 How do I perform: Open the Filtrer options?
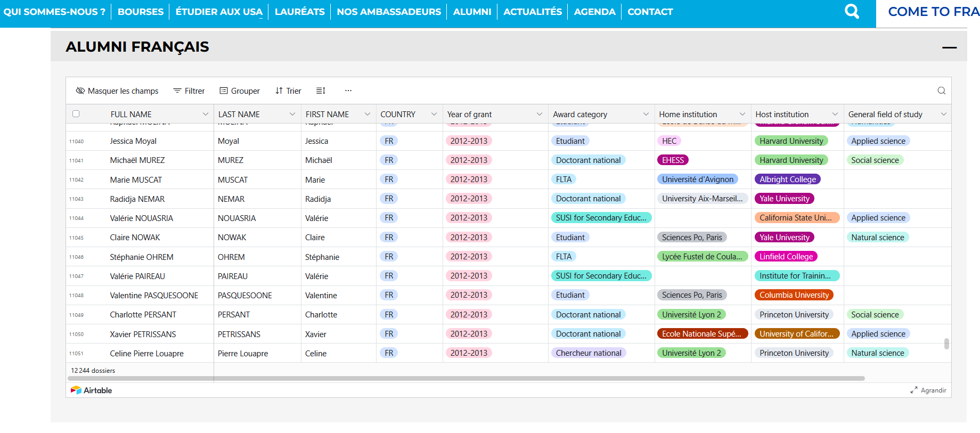[189, 91]
